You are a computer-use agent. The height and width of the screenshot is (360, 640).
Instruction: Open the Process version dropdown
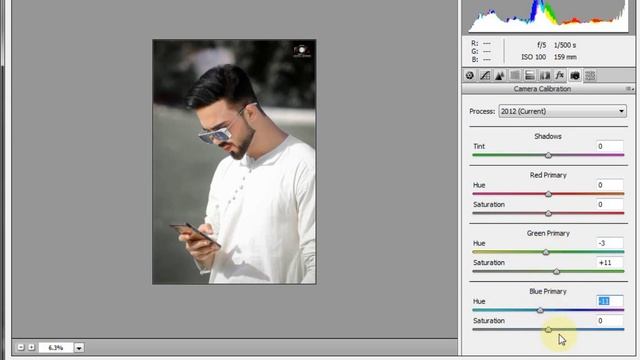coord(562,111)
